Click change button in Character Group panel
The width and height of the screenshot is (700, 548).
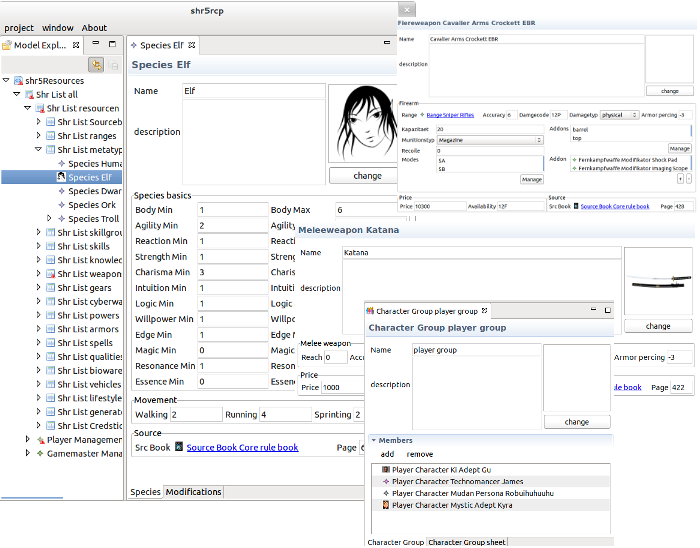pyautogui.click(x=577, y=422)
